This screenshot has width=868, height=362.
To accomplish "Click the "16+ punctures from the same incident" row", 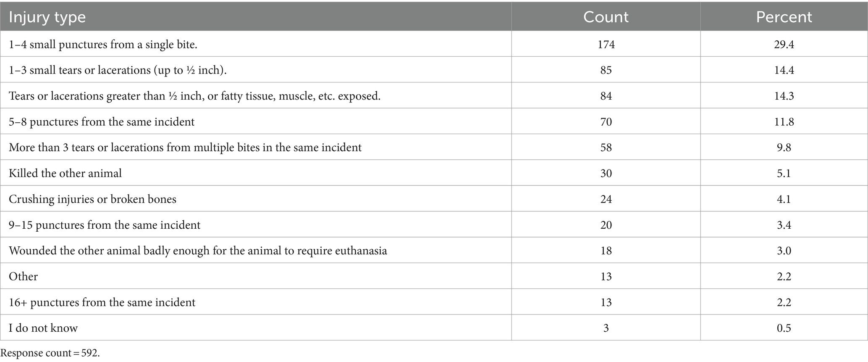I will [x=102, y=302].
